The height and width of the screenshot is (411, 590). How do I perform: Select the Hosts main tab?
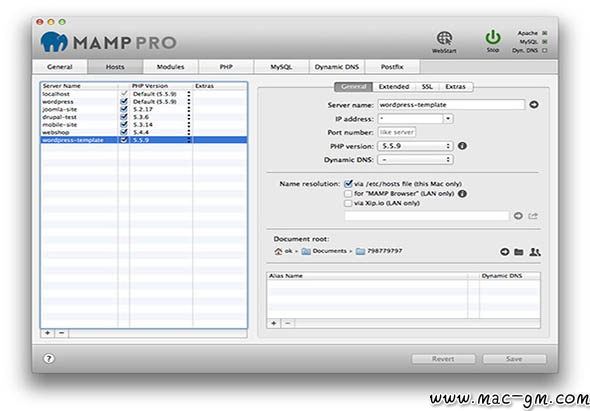115,67
